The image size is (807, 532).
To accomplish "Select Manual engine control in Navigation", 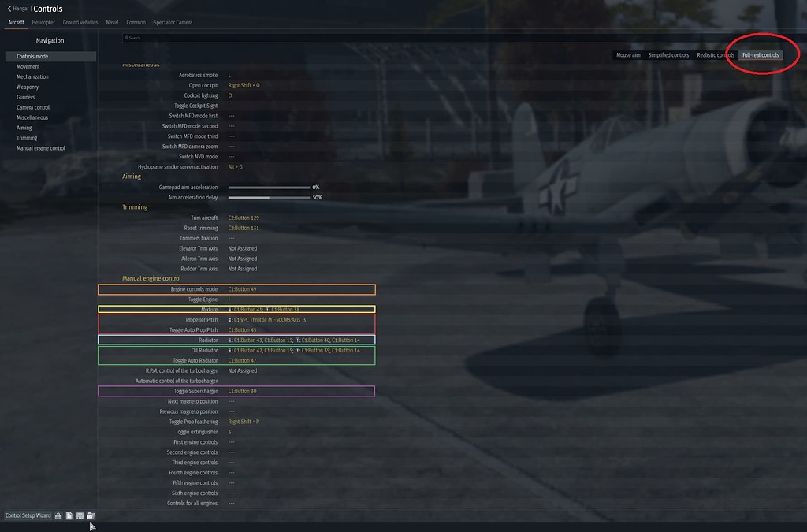I will coord(40,147).
